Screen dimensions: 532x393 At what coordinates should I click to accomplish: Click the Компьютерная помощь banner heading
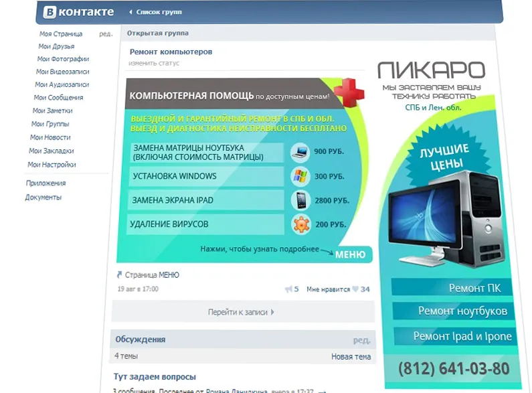click(x=191, y=96)
